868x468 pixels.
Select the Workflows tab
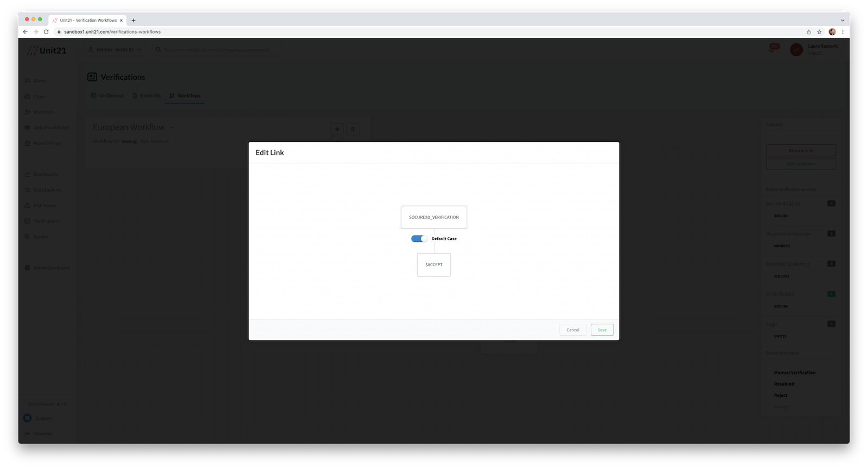[x=185, y=96]
